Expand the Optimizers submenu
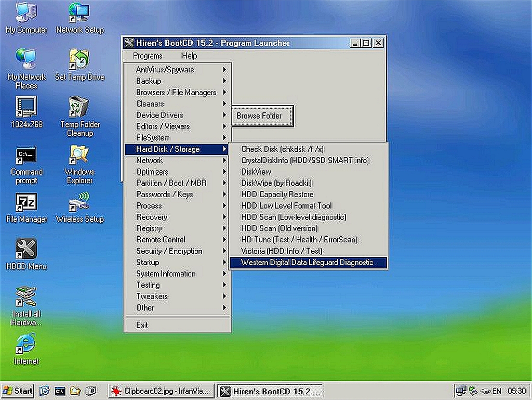The width and height of the screenshot is (532, 400). (x=178, y=172)
